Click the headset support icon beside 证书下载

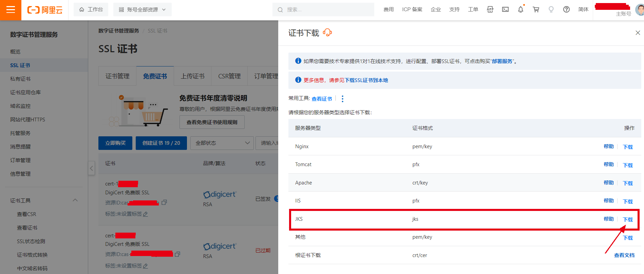(327, 33)
